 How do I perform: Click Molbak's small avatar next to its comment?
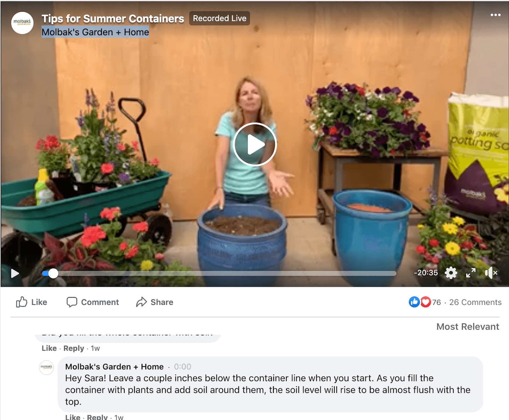point(46,368)
